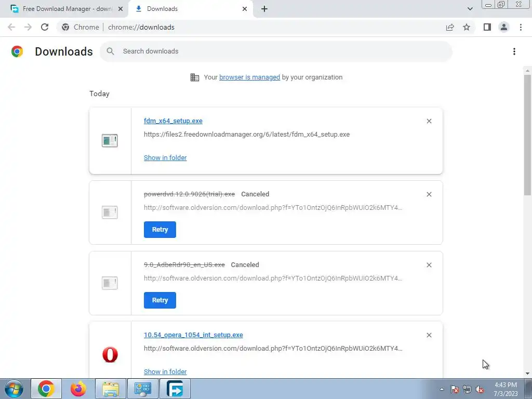Image resolution: width=532 pixels, height=399 pixels.
Task: Open the side panel icon
Action: (x=487, y=27)
